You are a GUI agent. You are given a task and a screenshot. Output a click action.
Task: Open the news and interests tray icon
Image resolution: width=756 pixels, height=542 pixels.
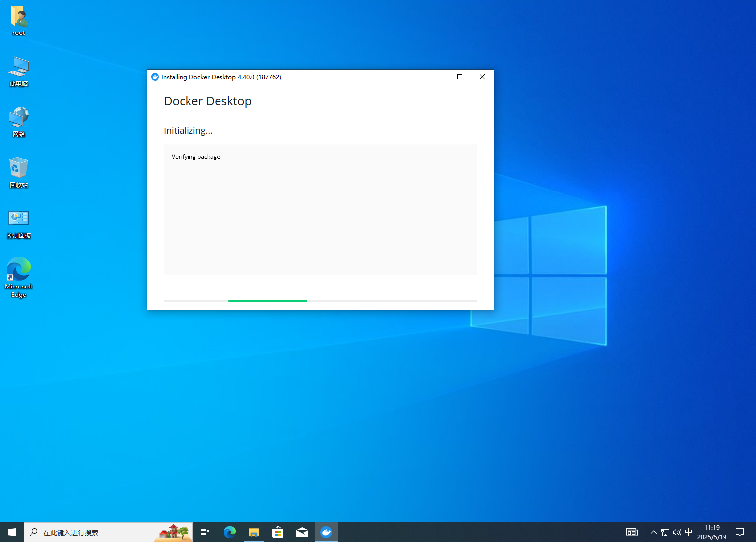(x=632, y=532)
